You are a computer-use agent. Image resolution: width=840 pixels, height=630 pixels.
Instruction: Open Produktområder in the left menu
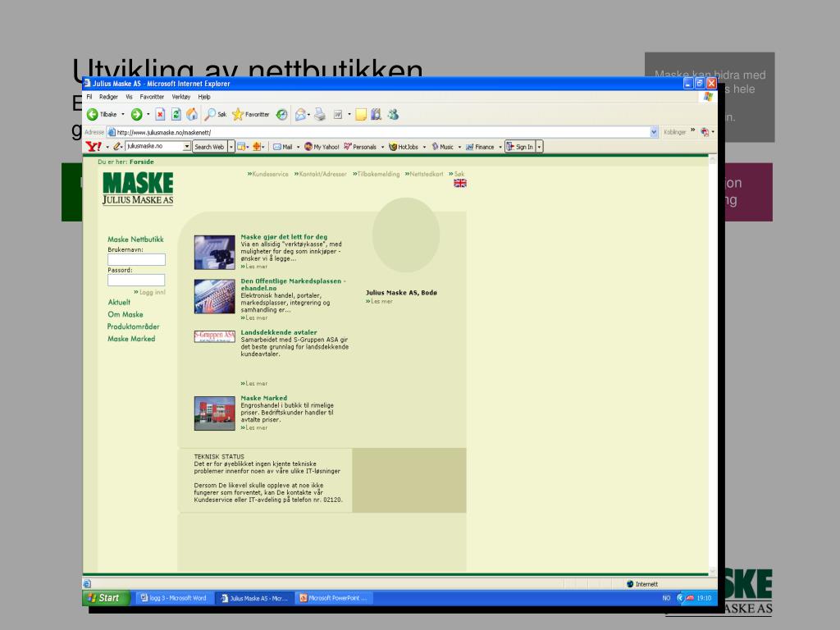point(134,326)
